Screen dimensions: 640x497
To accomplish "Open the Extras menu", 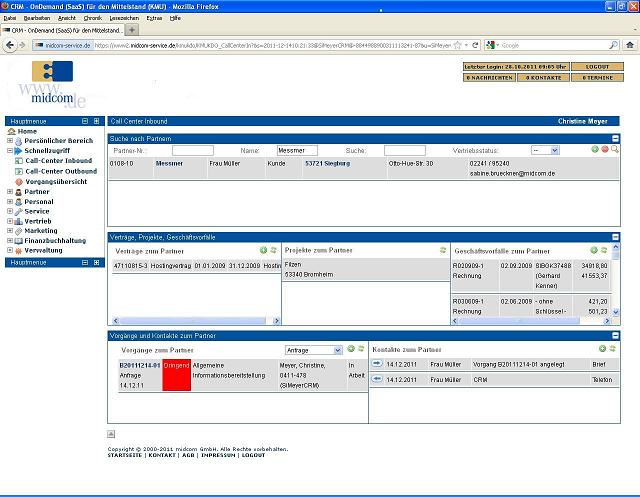I will pos(154,18).
